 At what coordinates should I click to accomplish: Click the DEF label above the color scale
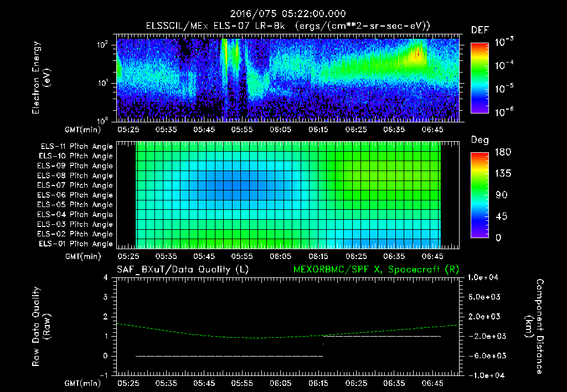coord(480,30)
